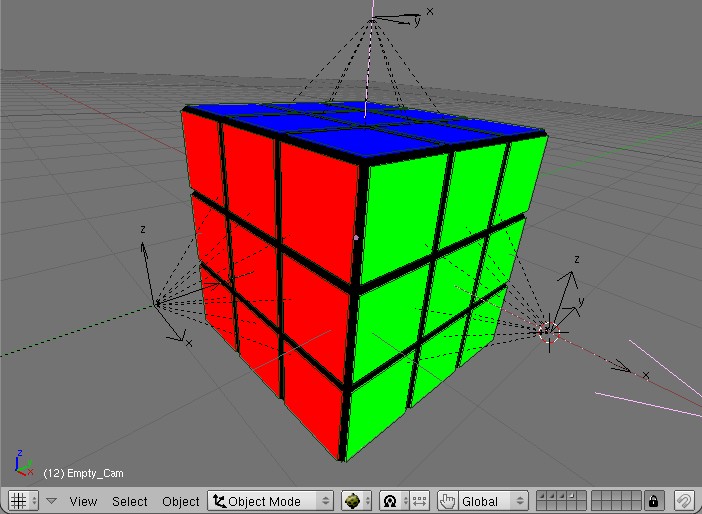Select the empty object right of the cube
The height and width of the screenshot is (514, 702).
coord(549,327)
